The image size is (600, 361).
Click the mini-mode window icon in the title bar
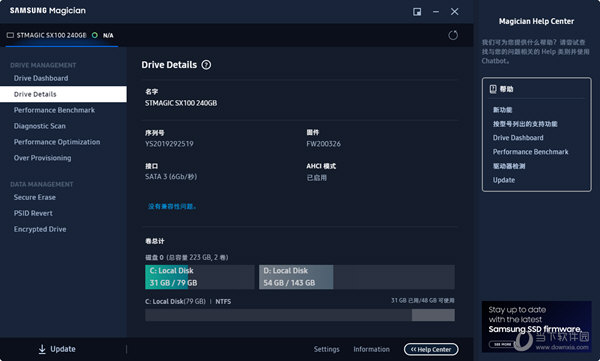(417, 12)
